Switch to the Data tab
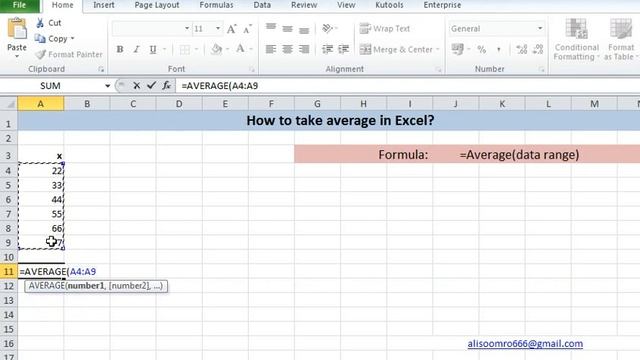The image size is (640, 360). coord(262,5)
